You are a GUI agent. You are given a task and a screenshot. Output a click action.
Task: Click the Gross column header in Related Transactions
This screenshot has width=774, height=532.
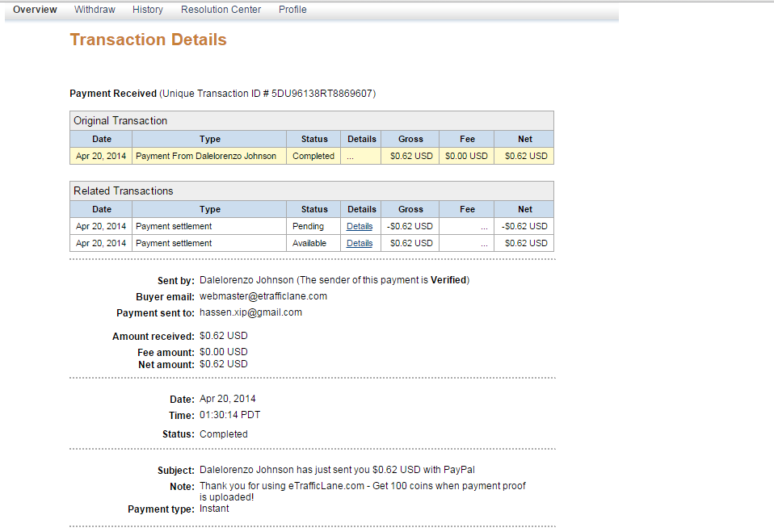pyautogui.click(x=410, y=209)
